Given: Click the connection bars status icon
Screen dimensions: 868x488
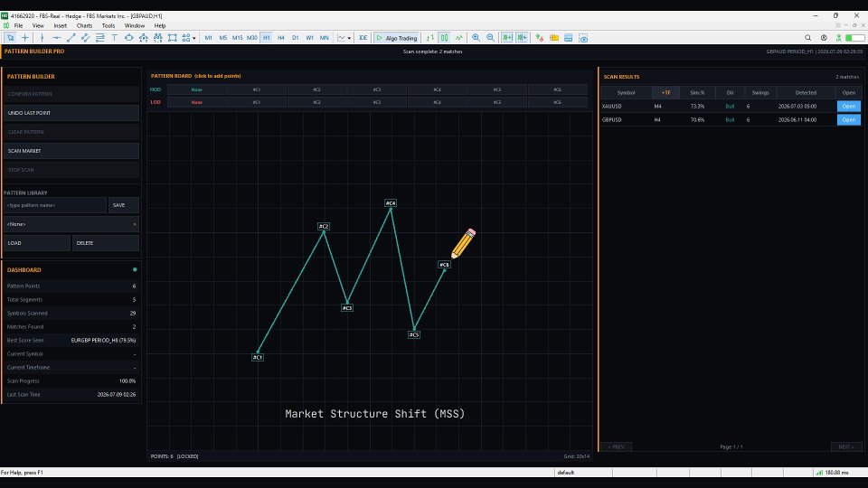Looking at the screenshot, I should pyautogui.click(x=819, y=473).
